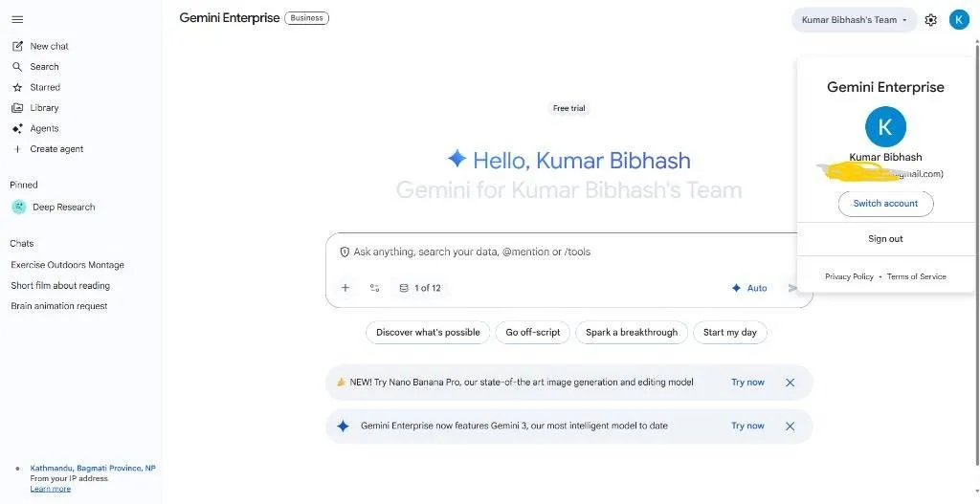Click the shield icon in prompt field
The image size is (980, 504).
coord(345,252)
